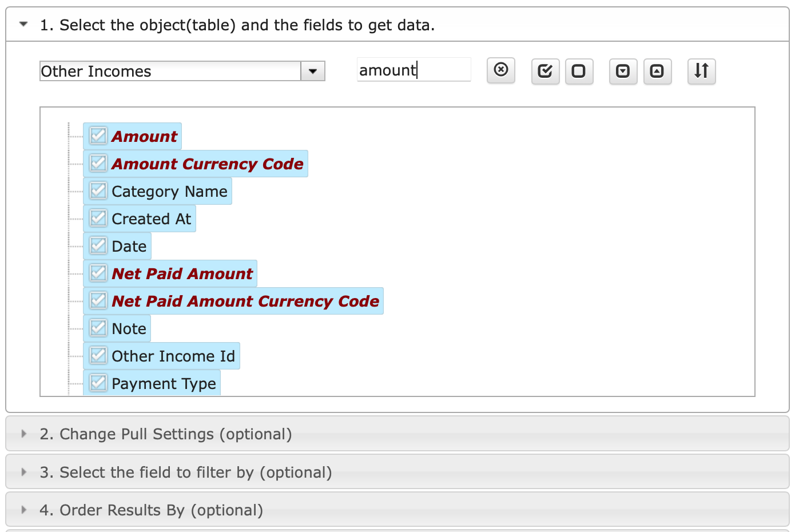The height and width of the screenshot is (532, 795).
Task: Select the Payment Type label
Action: click(164, 384)
